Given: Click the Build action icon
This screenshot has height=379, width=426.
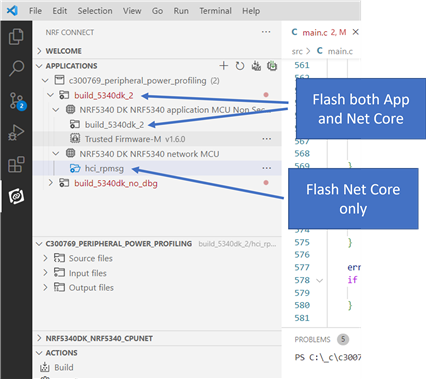Looking at the screenshot, I should coord(44,367).
